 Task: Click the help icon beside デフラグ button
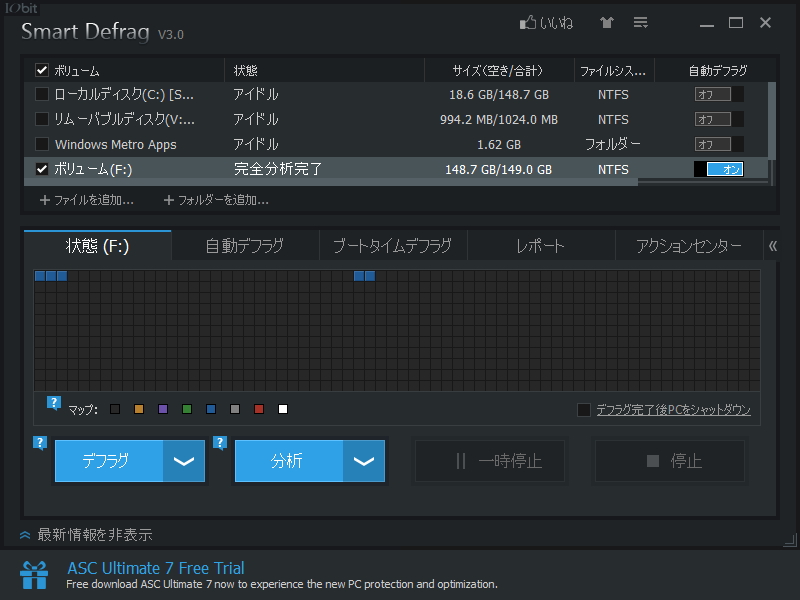[40, 442]
